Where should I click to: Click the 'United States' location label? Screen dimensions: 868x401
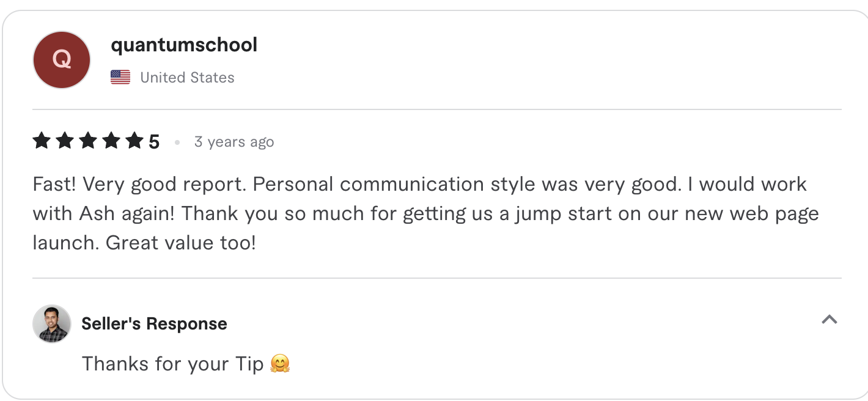187,77
